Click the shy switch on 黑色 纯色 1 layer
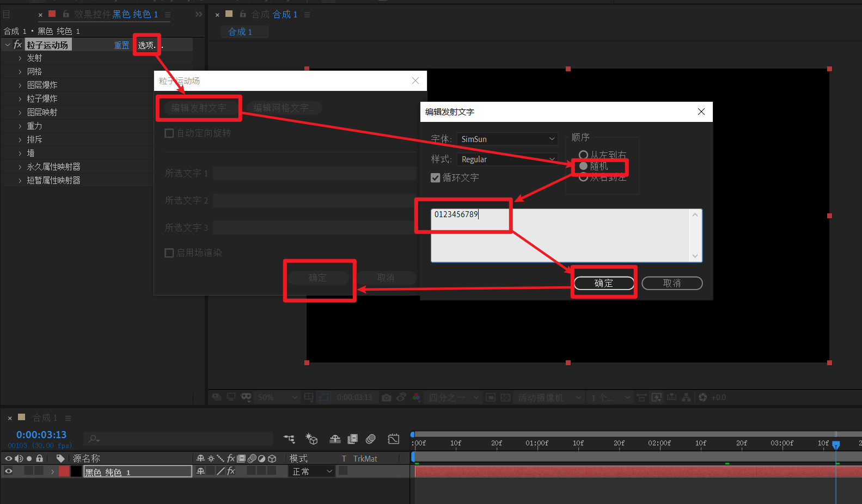 (x=201, y=471)
